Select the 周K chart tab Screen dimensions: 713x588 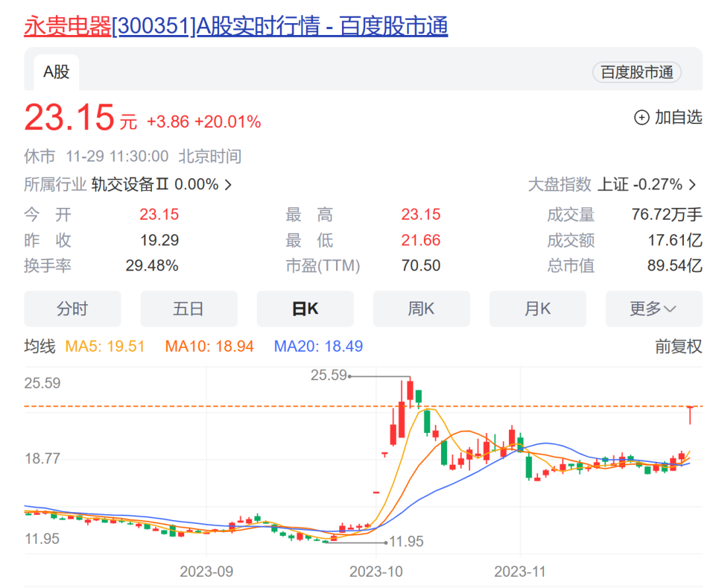click(421, 309)
